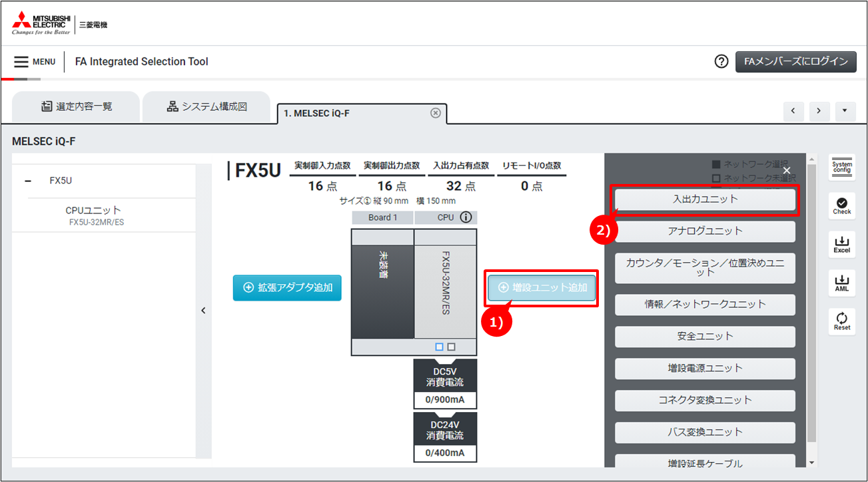
Task: Open the tab list dropdown arrow
Action: pos(845,111)
